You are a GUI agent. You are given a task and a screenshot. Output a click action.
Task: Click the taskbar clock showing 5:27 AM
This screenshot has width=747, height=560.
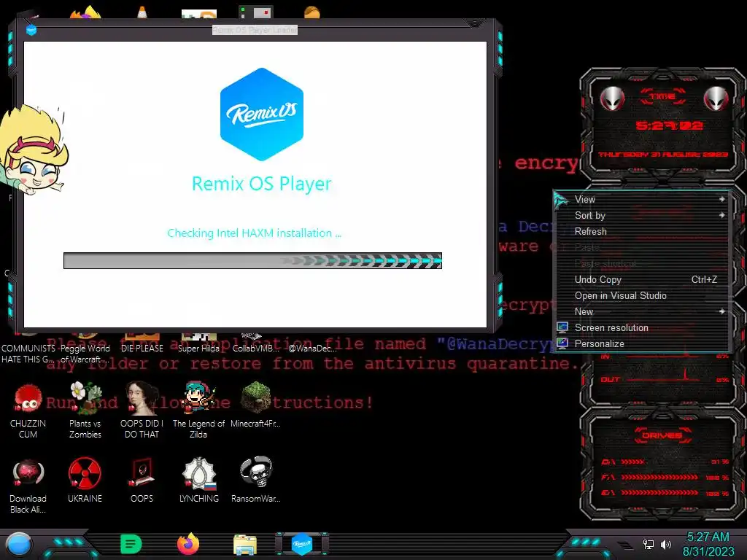pyautogui.click(x=708, y=537)
